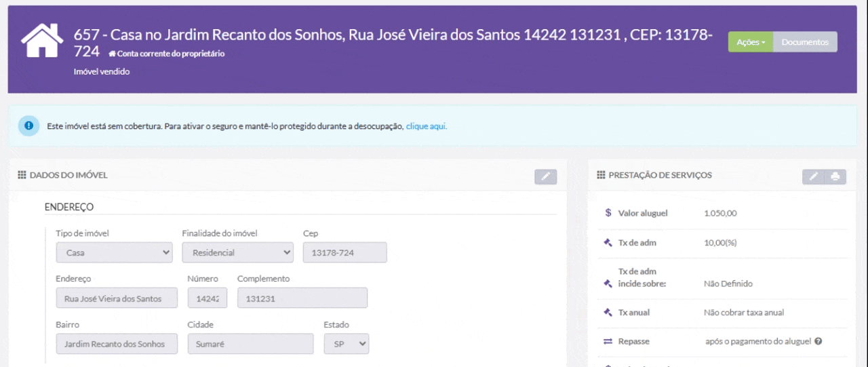Open the Tipo de imóvel dropdown

114,252
